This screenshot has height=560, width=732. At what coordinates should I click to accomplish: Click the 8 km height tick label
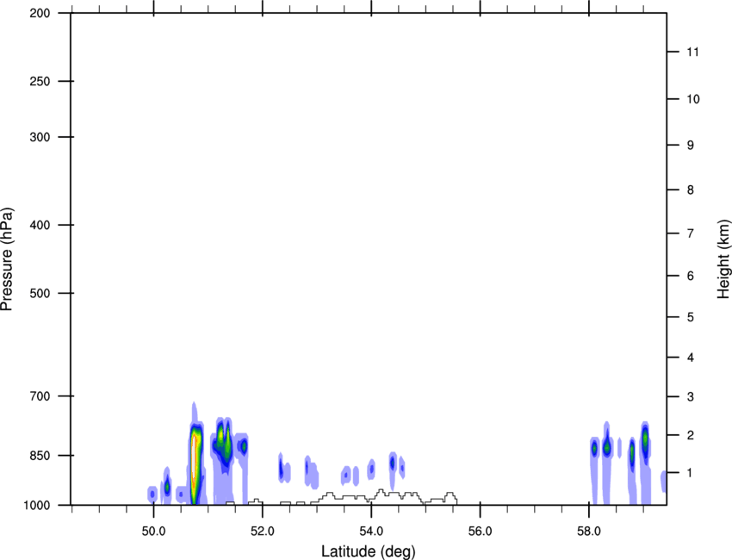(x=690, y=190)
